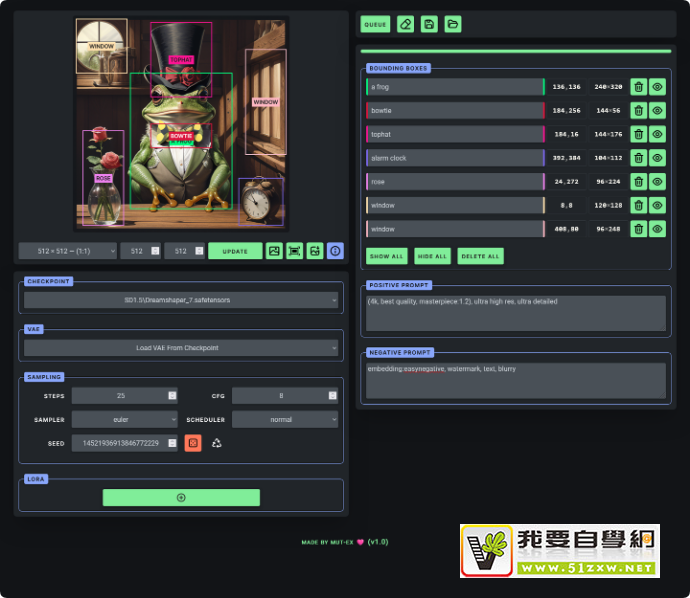Image resolution: width=690 pixels, height=598 pixels.
Task: Open the 512×512 resolution preset dropdown
Action: point(68,251)
